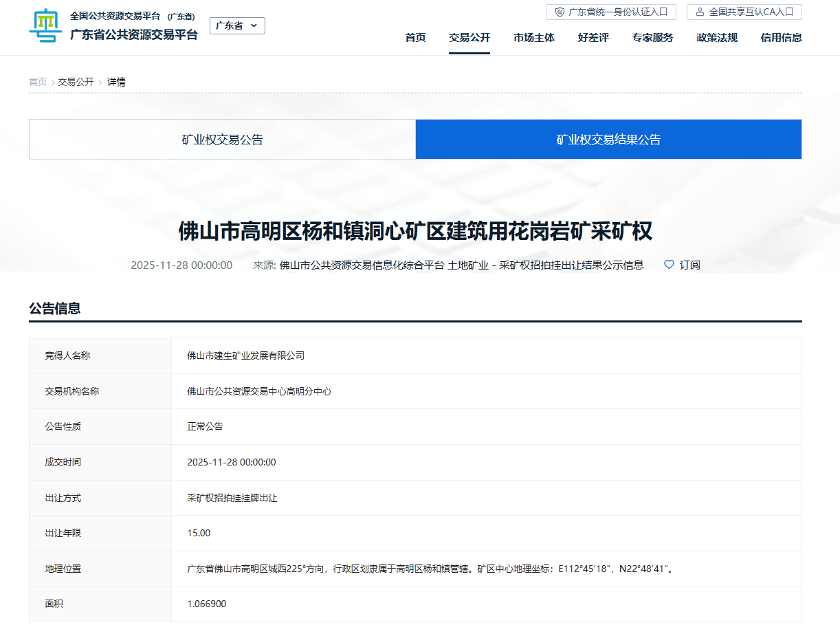This screenshot has width=840, height=625.
Task: Click the user icon for 全国共享互认CA入口
Action: (x=700, y=12)
